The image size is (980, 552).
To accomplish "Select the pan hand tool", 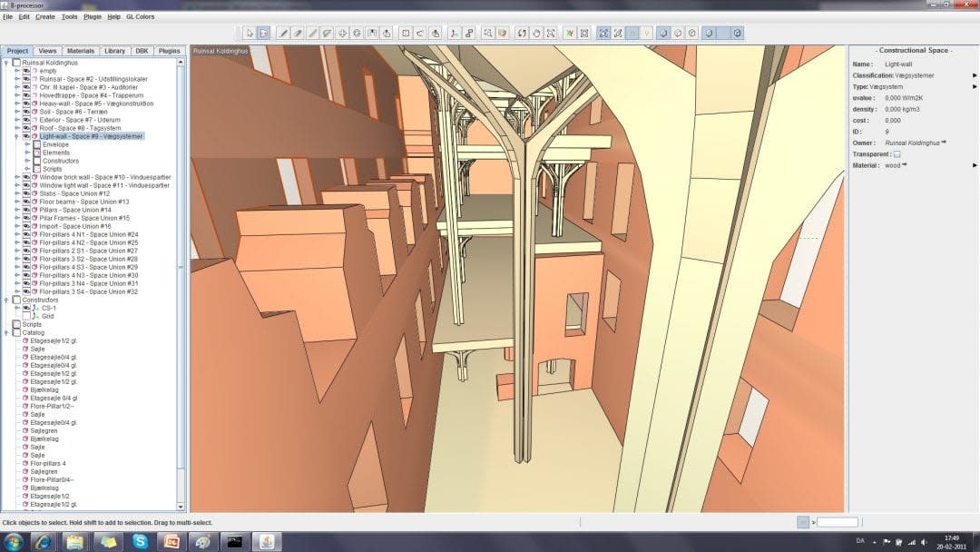I will [x=536, y=33].
